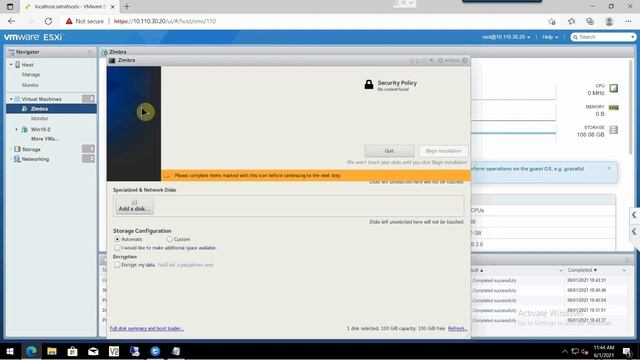This screenshot has height=360, width=640.
Task: Close the Zimbra console window
Action: click(x=465, y=60)
